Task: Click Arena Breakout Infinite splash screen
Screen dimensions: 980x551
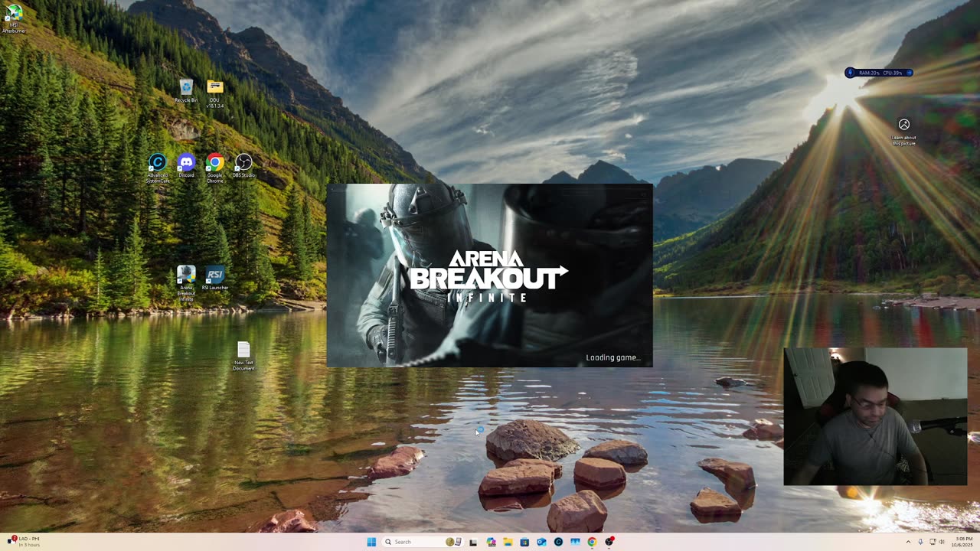Action: point(490,275)
